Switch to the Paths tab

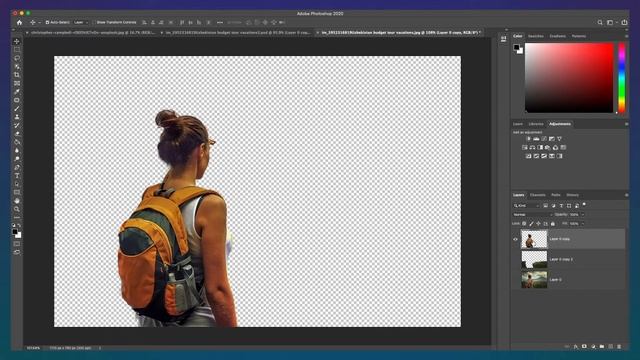click(556, 195)
